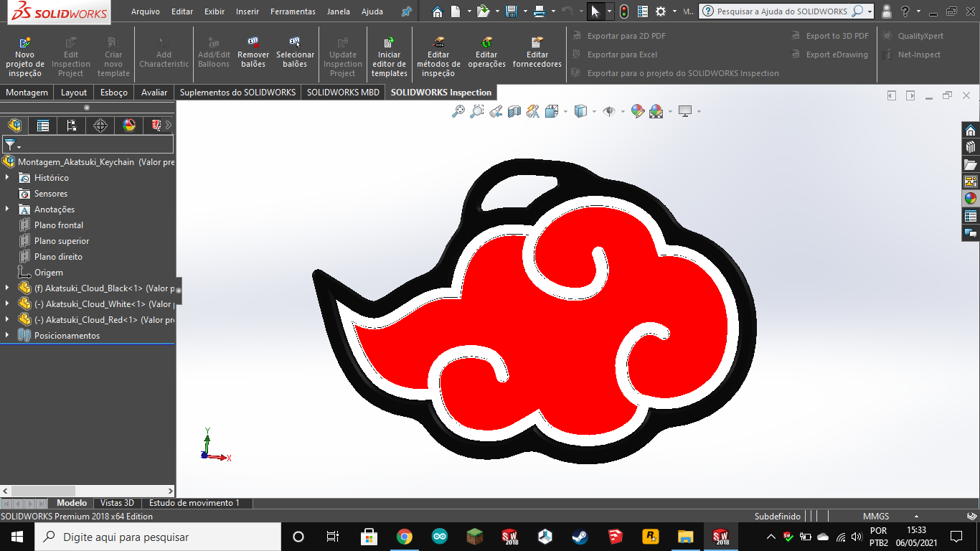Click Iniciar editor de templates
The height and width of the screenshot is (551, 980).
(390, 55)
